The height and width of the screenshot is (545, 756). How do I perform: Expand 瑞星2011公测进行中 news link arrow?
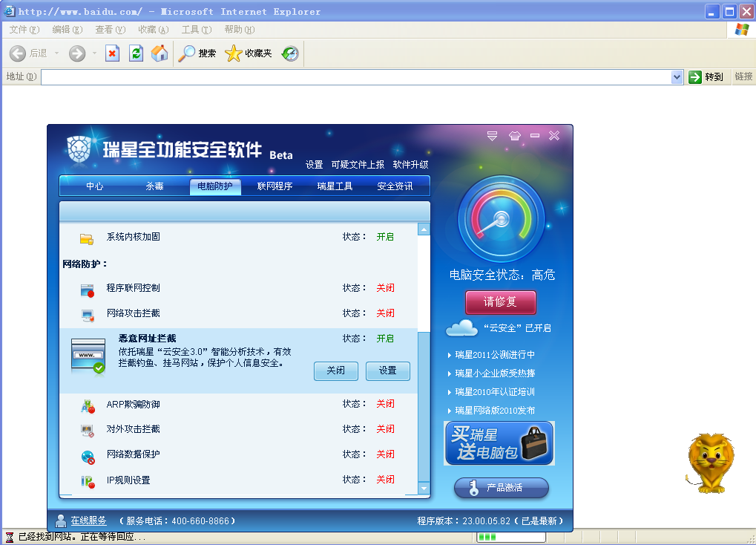point(450,355)
